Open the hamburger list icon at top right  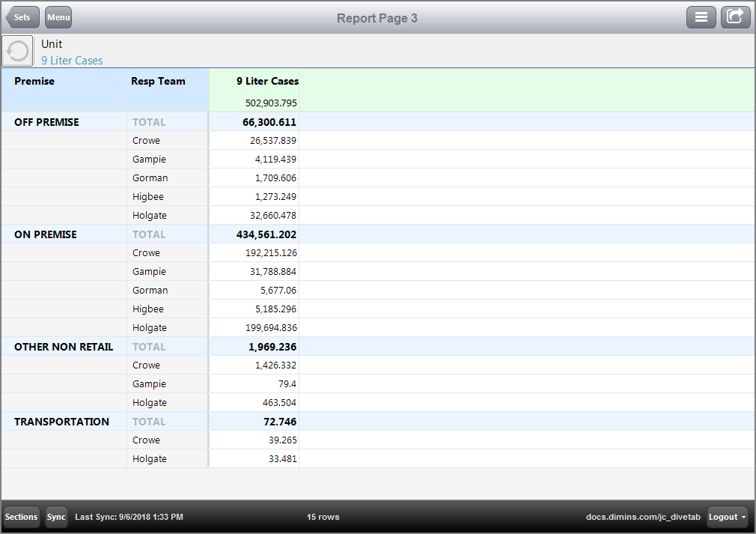tap(701, 16)
